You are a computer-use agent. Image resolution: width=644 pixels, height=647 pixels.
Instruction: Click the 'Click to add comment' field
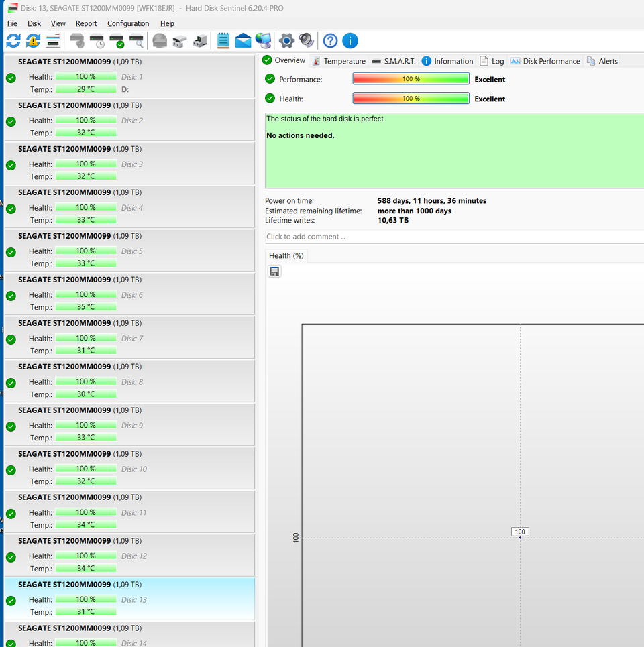coord(454,237)
